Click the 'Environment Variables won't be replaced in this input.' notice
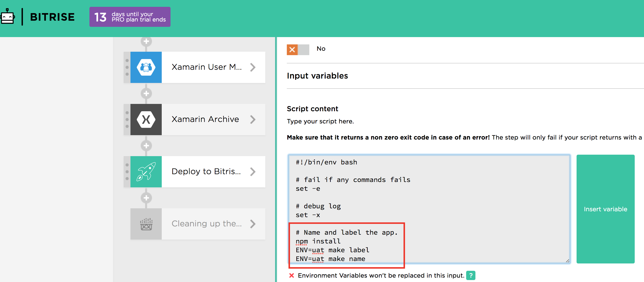 381,275
